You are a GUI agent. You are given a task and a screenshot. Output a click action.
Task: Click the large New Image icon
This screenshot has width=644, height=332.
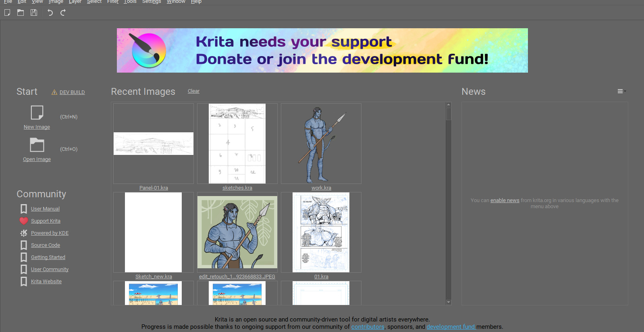coord(37,113)
